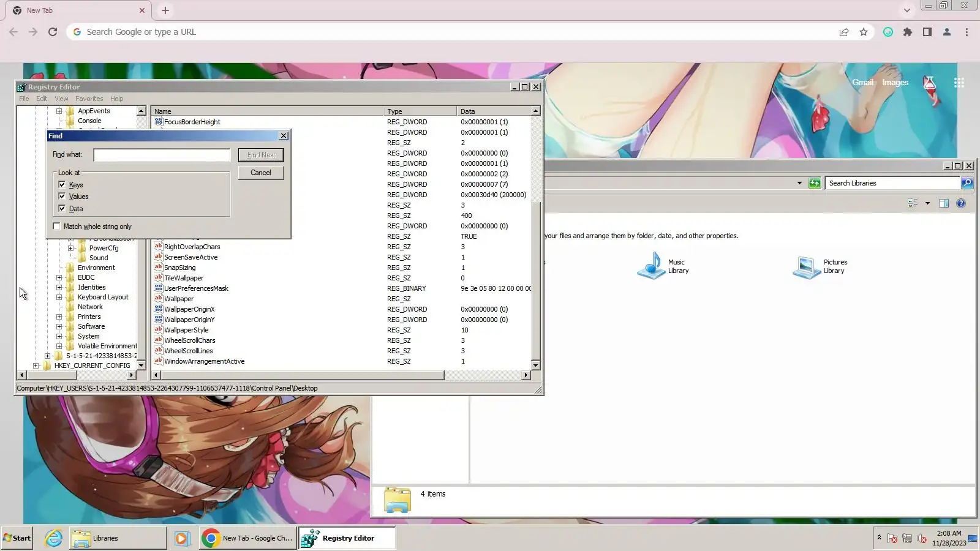Select the WallpaperStyle value

tap(186, 330)
